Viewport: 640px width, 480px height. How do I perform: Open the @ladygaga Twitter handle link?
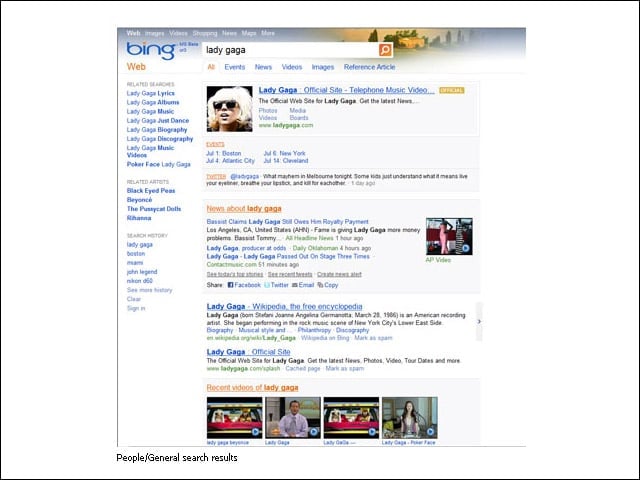(x=244, y=176)
